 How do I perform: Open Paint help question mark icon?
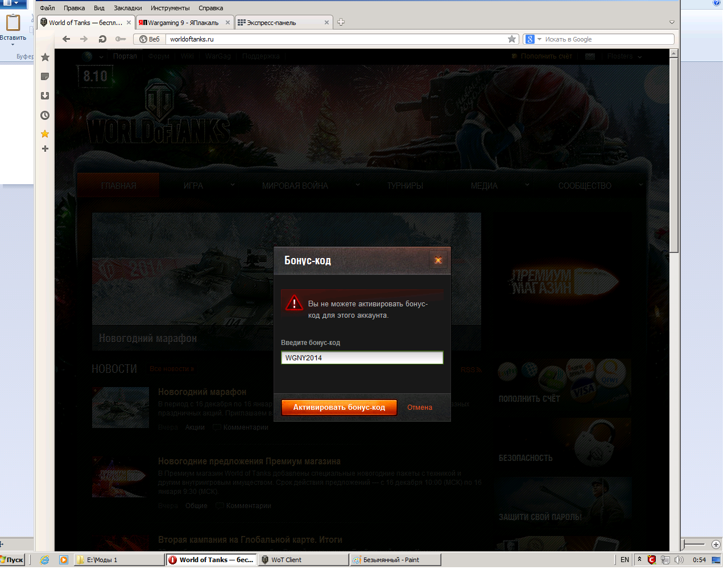[717, 3]
